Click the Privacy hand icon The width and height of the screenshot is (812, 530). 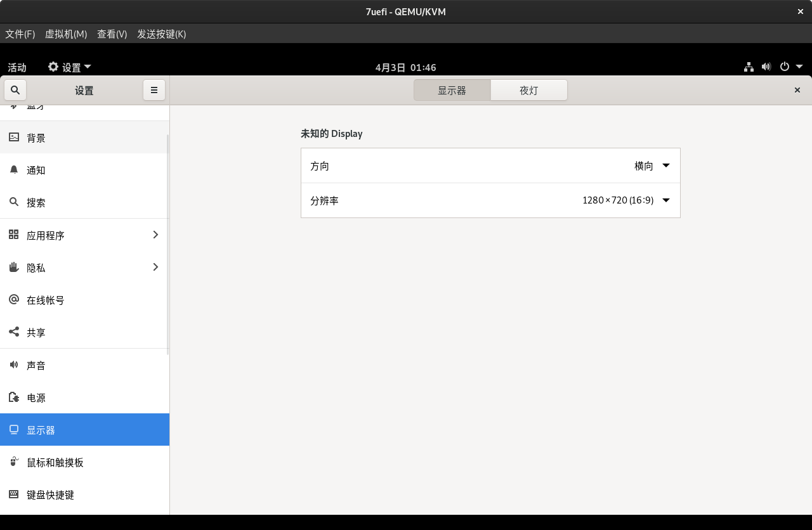click(14, 267)
